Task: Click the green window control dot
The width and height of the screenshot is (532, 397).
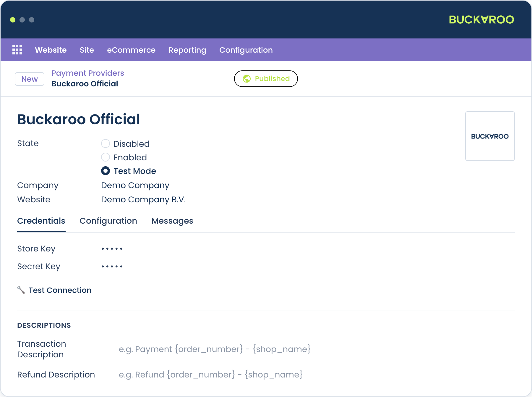Action: click(x=13, y=20)
